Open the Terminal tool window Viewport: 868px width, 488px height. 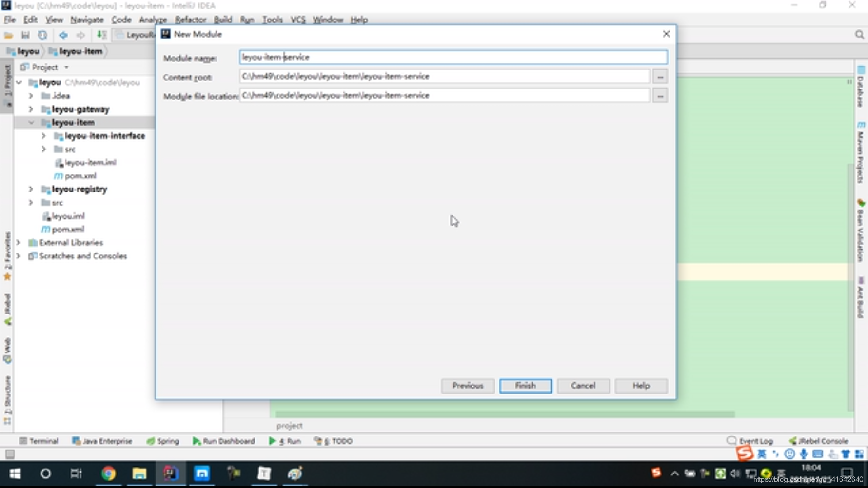(x=39, y=441)
